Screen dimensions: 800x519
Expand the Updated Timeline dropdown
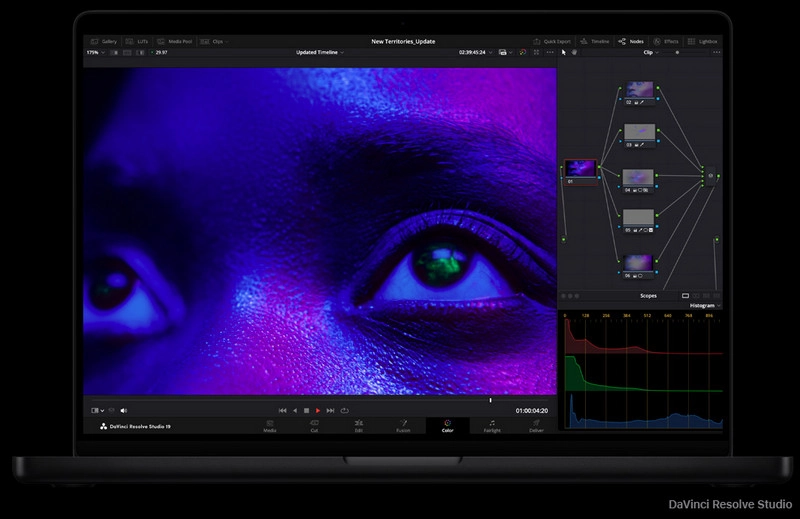[x=320, y=52]
